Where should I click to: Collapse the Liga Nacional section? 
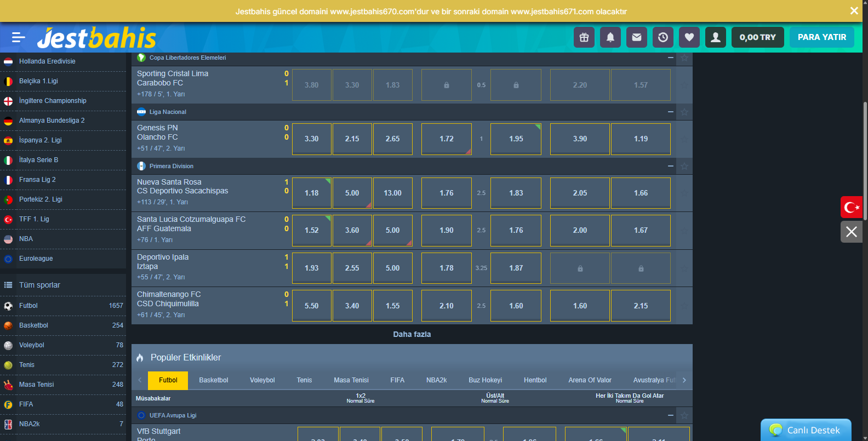click(x=671, y=112)
